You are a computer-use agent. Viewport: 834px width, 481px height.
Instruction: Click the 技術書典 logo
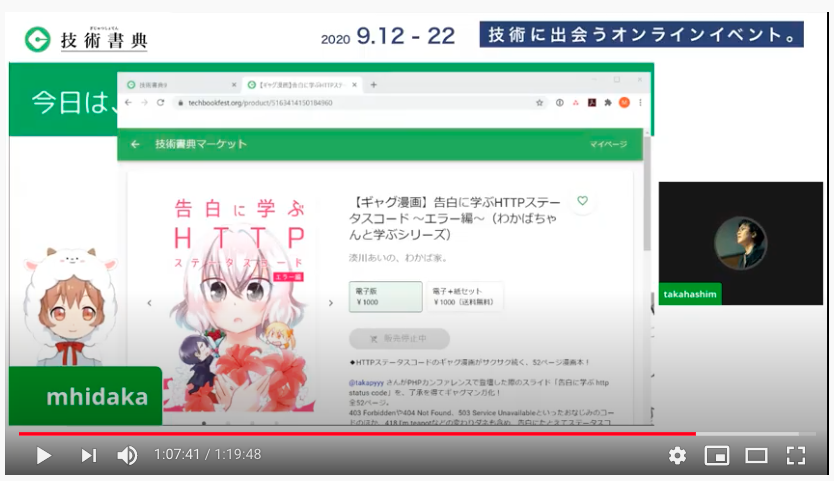[x=86, y=39]
